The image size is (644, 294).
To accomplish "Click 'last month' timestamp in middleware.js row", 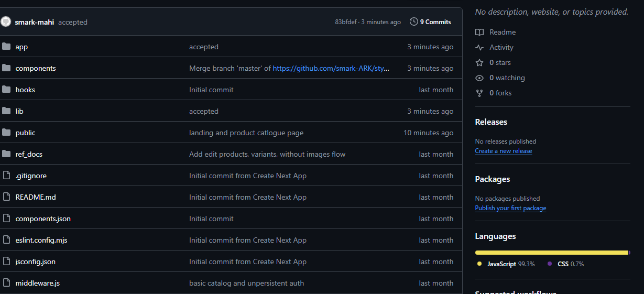I will click(x=436, y=283).
